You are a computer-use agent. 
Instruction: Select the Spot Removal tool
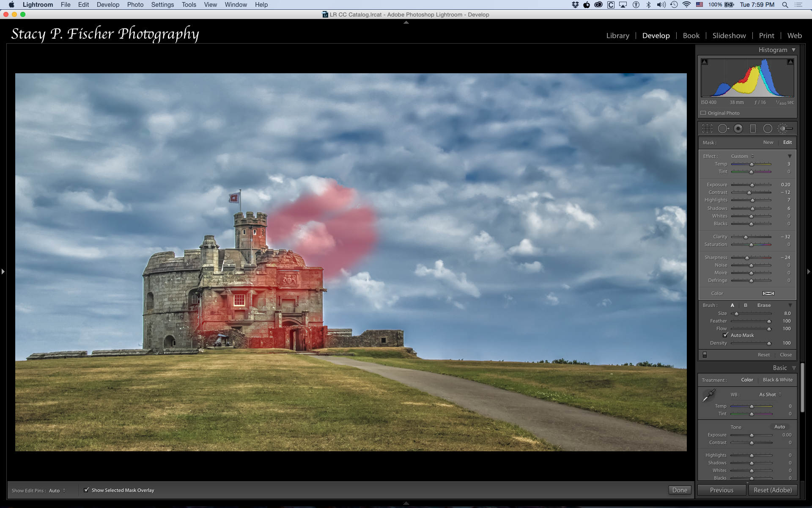tap(723, 129)
